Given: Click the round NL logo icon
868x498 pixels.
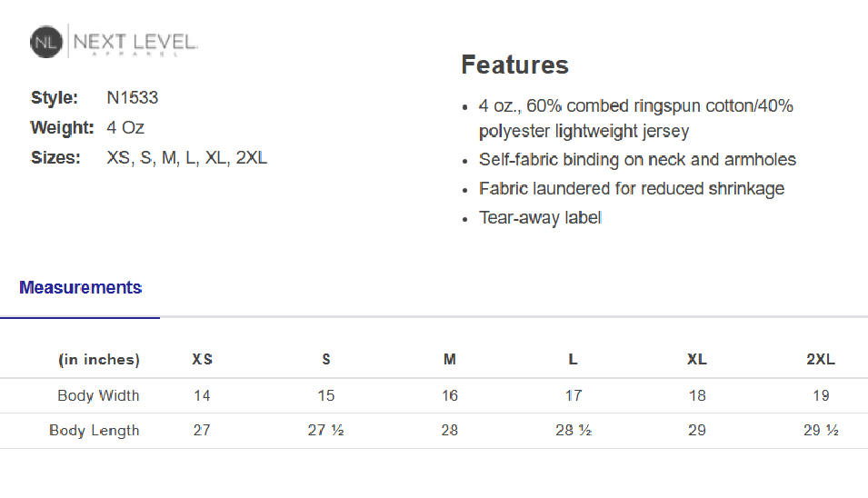Looking at the screenshot, I should pyautogui.click(x=46, y=42).
